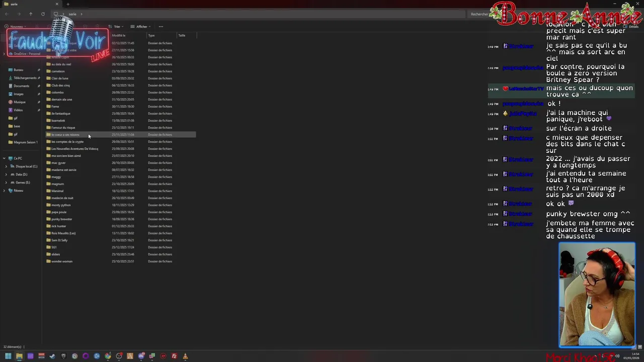Open the three-dots more options menu

161,27
